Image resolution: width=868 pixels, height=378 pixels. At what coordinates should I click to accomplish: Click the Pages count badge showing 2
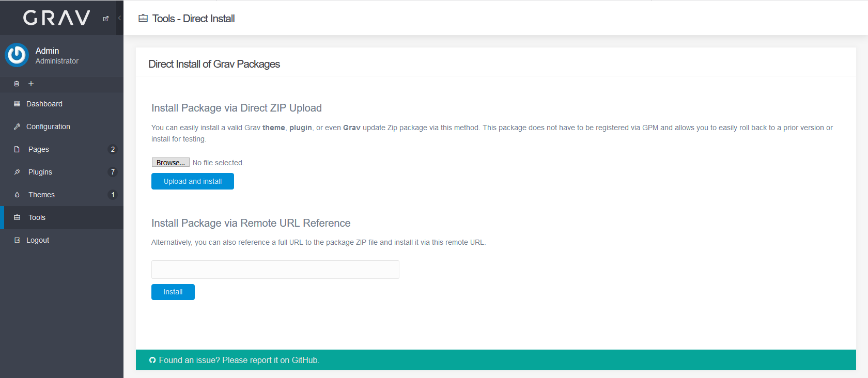tap(113, 149)
